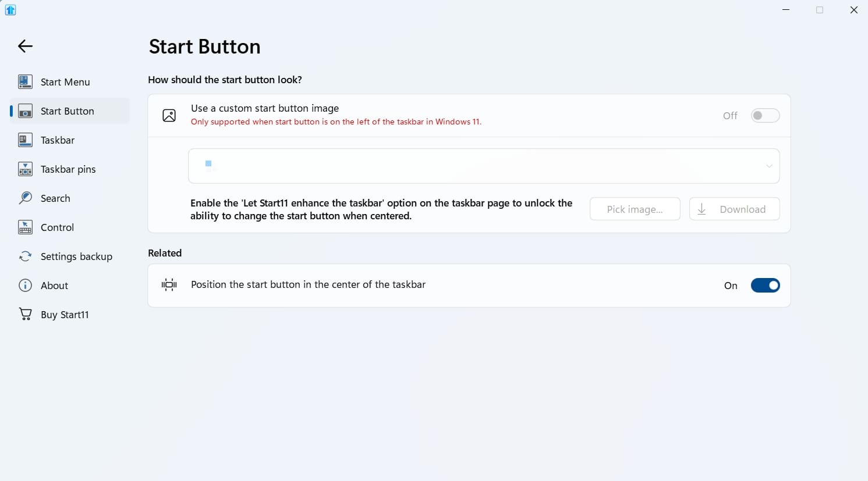This screenshot has width=868, height=481.
Task: Click the back arrow icon
Action: pyautogui.click(x=25, y=46)
